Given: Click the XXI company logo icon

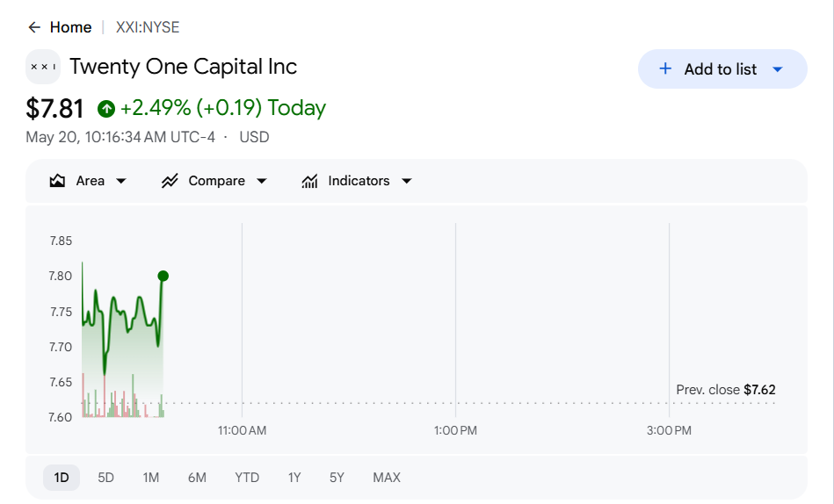Looking at the screenshot, I should pyautogui.click(x=43, y=67).
